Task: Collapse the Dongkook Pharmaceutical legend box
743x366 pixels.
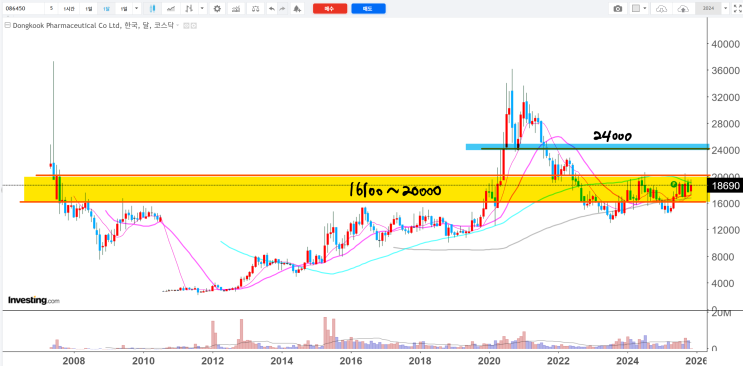Action: pyautogui.click(x=6, y=26)
